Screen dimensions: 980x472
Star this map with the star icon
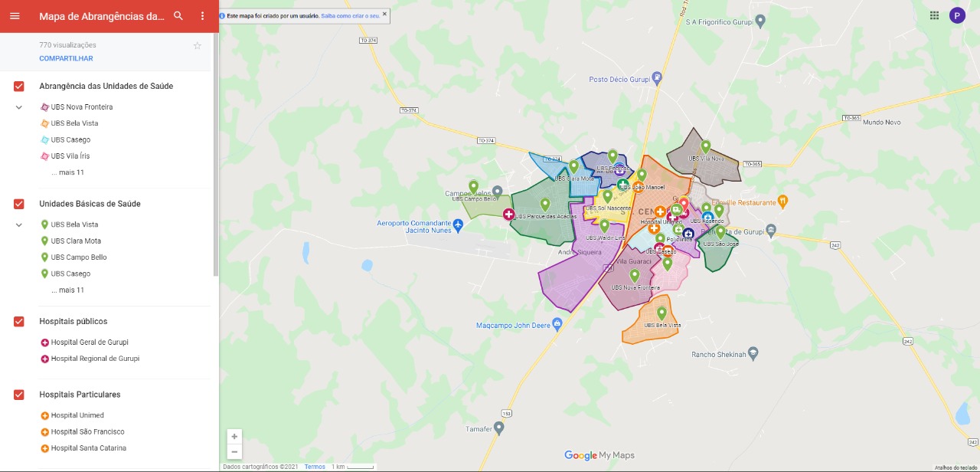click(x=198, y=45)
